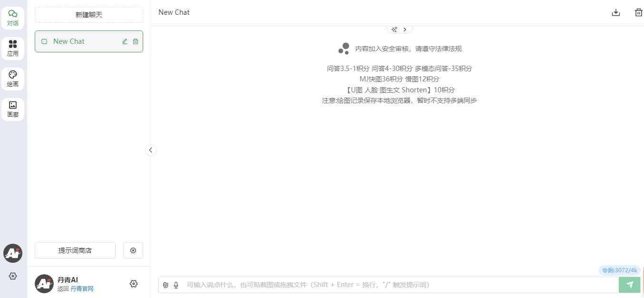Click the 新建聊天 button
Viewport: 644px width, 298px height.
click(89, 15)
